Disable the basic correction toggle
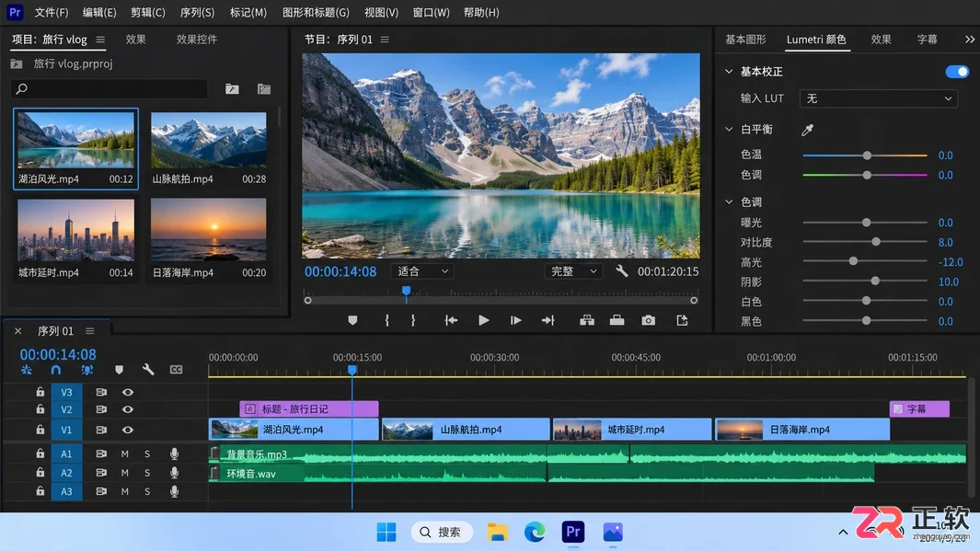The width and height of the screenshot is (980, 551). point(957,71)
